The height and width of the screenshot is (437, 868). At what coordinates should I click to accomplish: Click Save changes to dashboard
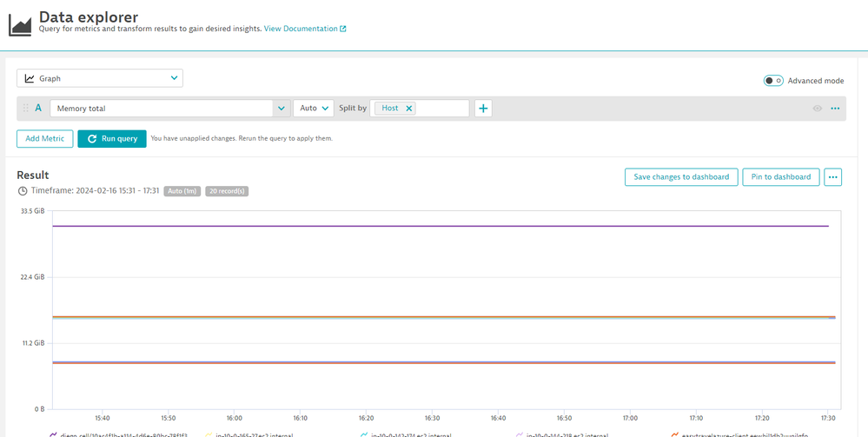[681, 177]
